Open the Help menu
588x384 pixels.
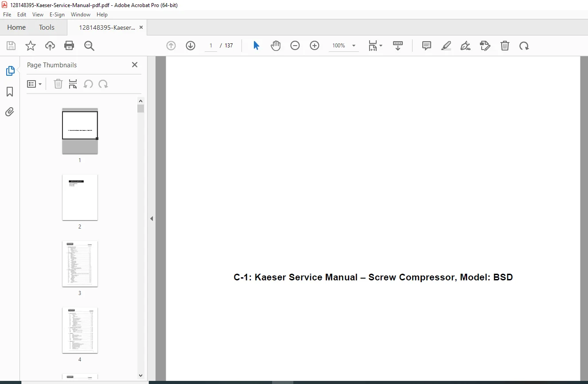102,15
